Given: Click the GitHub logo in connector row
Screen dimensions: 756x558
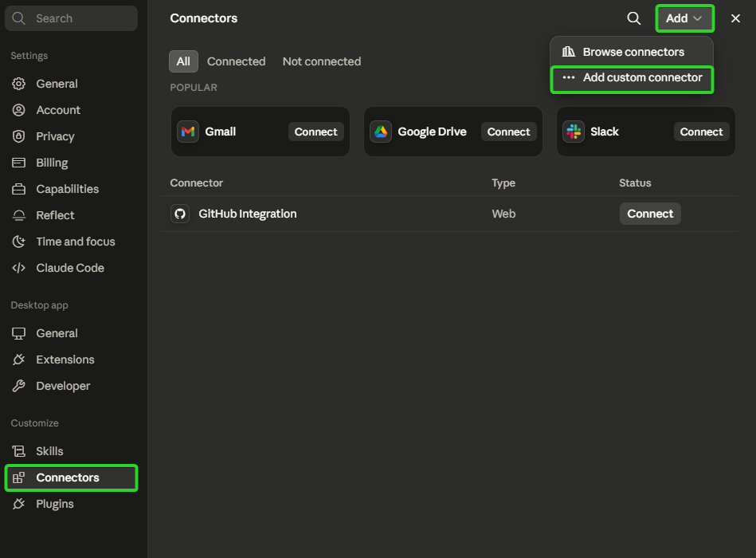Looking at the screenshot, I should (x=180, y=214).
